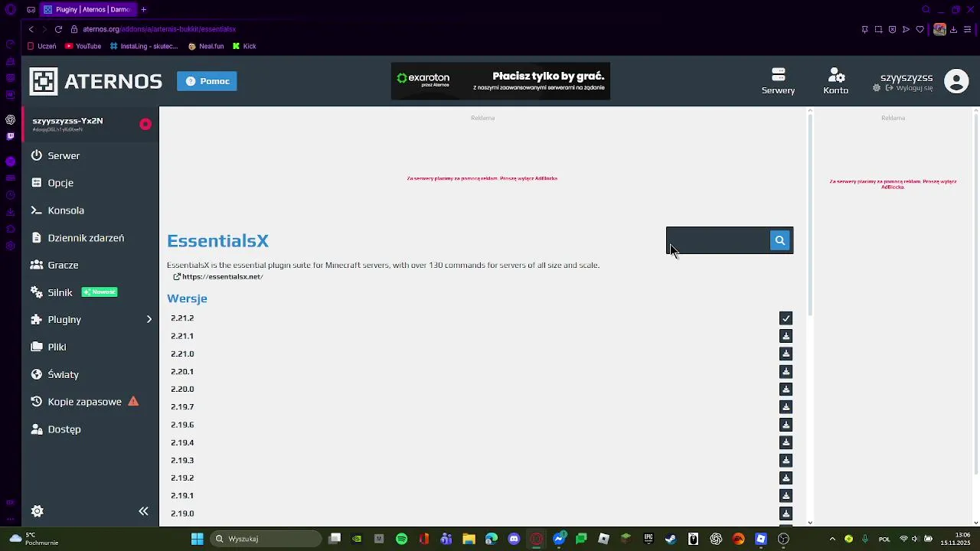The image size is (980, 551).
Task: Download EssentialsX version 2.20.0
Action: coord(786,389)
